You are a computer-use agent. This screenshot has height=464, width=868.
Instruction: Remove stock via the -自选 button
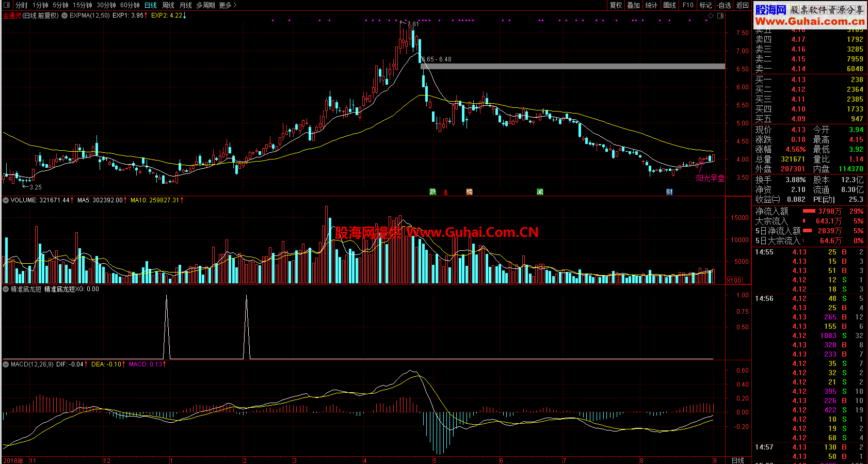pyautogui.click(x=724, y=5)
